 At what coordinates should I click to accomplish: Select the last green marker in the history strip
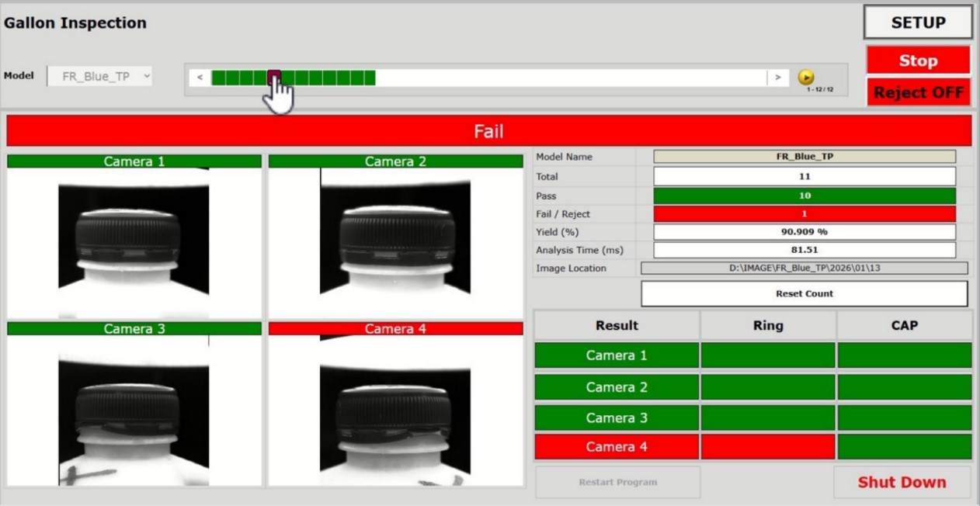pos(369,78)
